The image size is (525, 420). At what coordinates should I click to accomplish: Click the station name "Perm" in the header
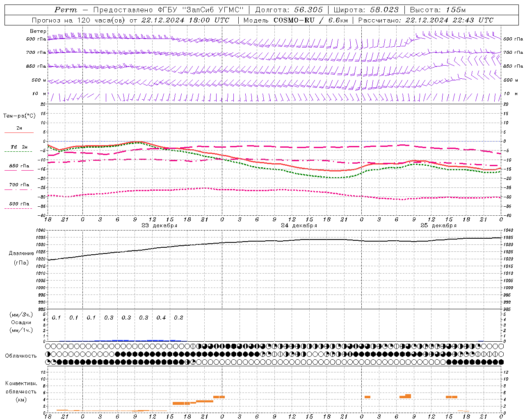(66, 10)
